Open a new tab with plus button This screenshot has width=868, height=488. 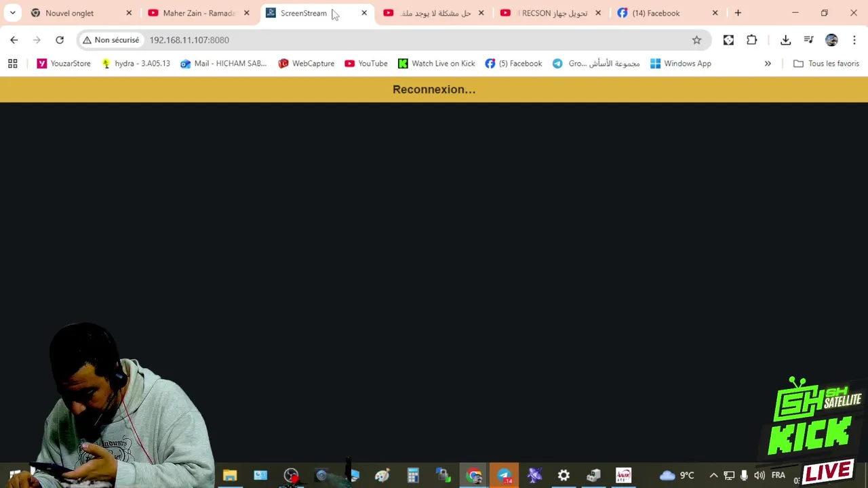tap(738, 13)
